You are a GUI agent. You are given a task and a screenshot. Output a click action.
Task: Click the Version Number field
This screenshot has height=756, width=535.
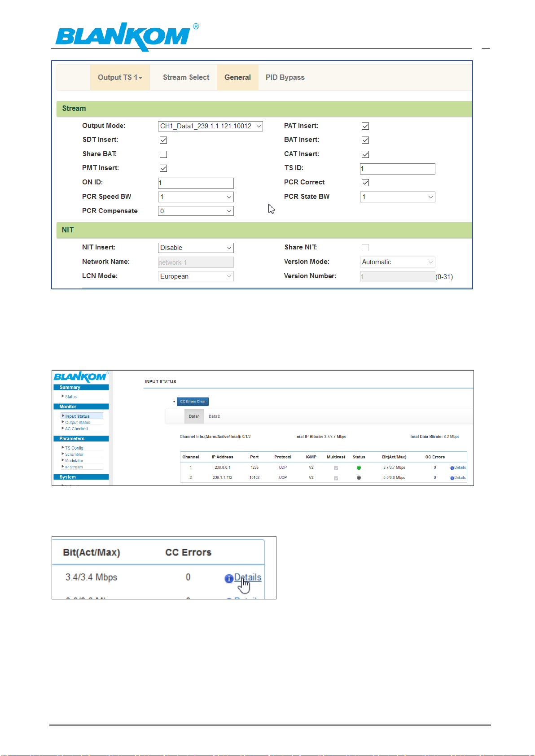[x=398, y=276]
